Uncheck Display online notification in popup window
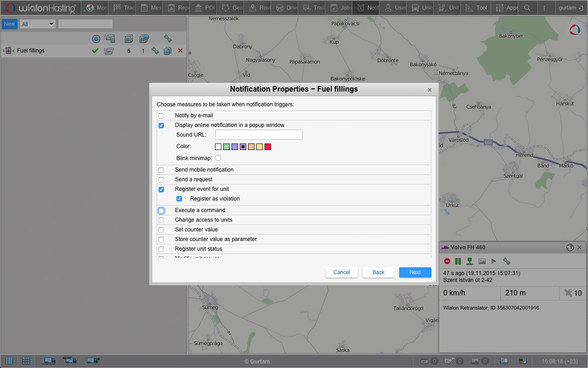This screenshot has height=368, width=588. click(161, 126)
